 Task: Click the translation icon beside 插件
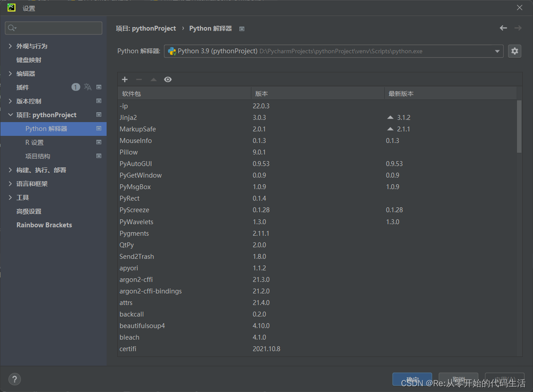[88, 87]
